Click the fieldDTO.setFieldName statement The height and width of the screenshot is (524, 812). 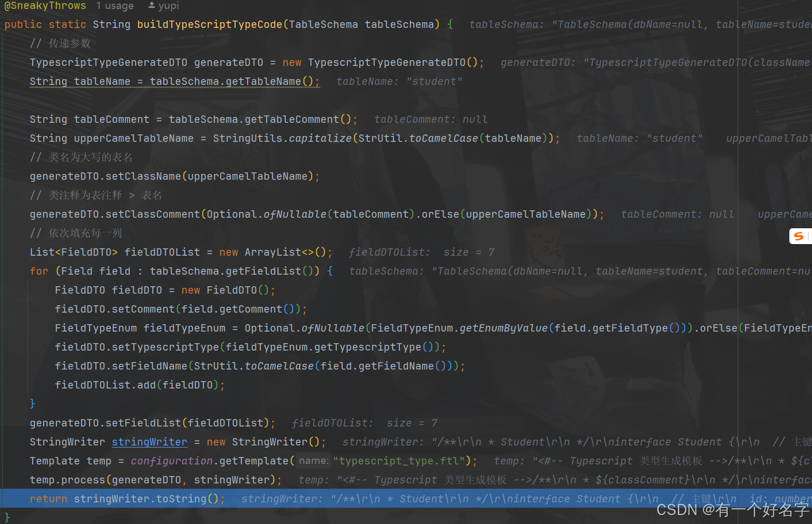coord(260,366)
